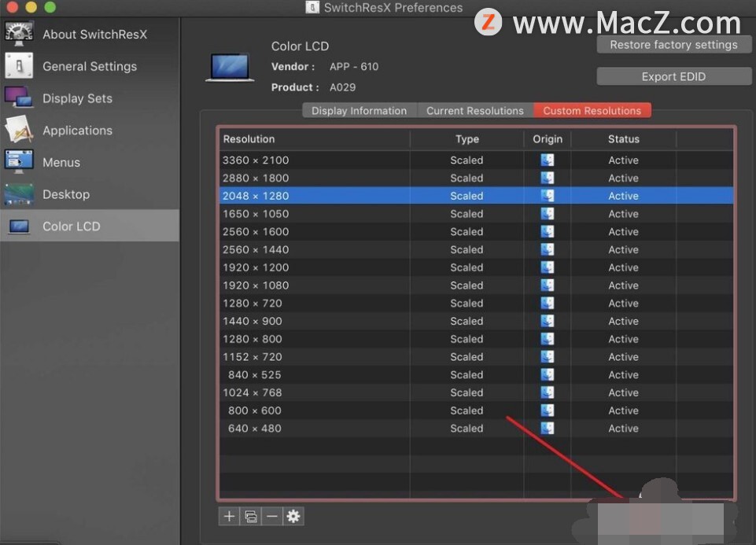Switch to Display Information tab
Viewport: 756px width, 545px height.
click(x=360, y=110)
